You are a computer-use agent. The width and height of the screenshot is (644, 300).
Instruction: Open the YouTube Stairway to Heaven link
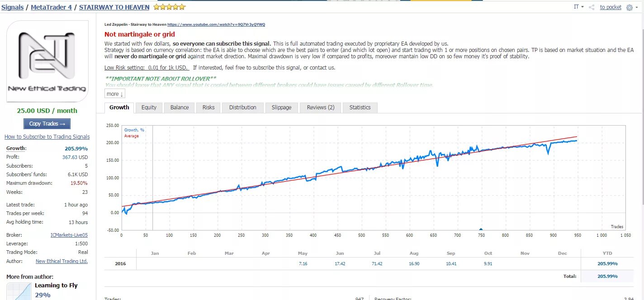(x=216, y=24)
